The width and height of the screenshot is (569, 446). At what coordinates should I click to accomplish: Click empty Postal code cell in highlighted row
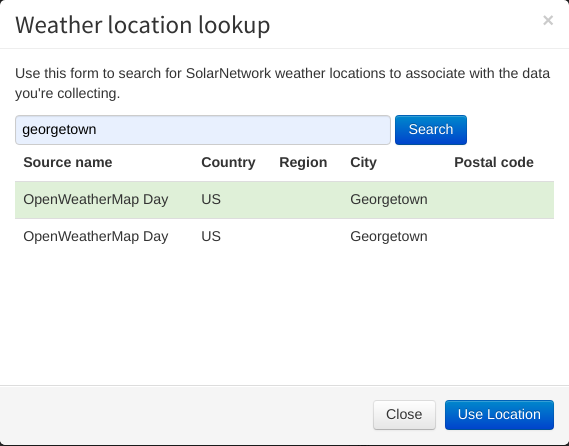pyautogui.click(x=500, y=200)
